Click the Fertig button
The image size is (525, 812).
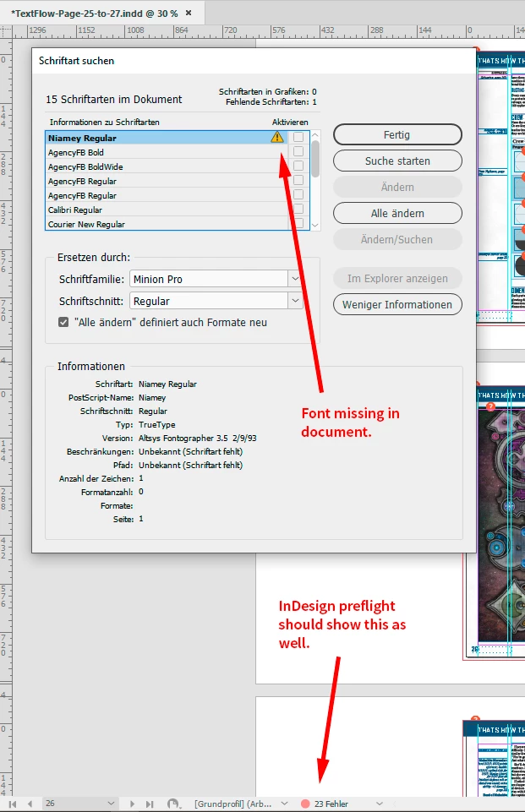pyautogui.click(x=397, y=134)
